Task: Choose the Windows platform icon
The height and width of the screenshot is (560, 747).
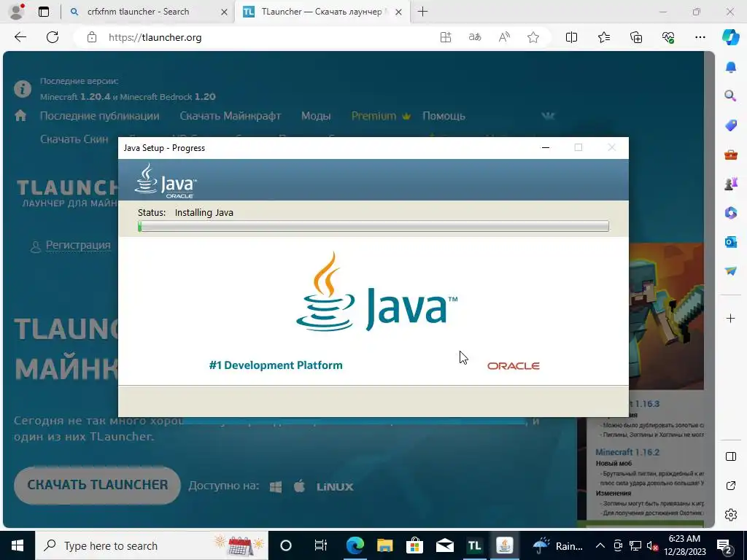Action: [x=275, y=486]
